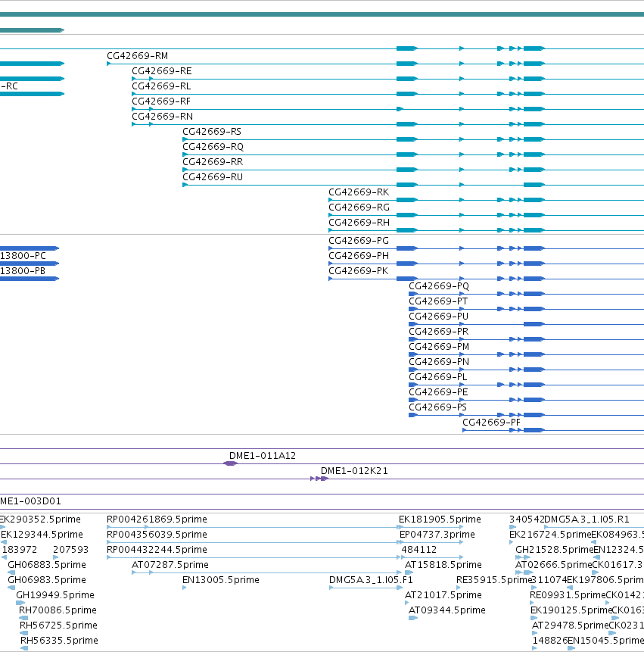
Task: Select transcript CG42669-RN label
Action: [x=163, y=117]
